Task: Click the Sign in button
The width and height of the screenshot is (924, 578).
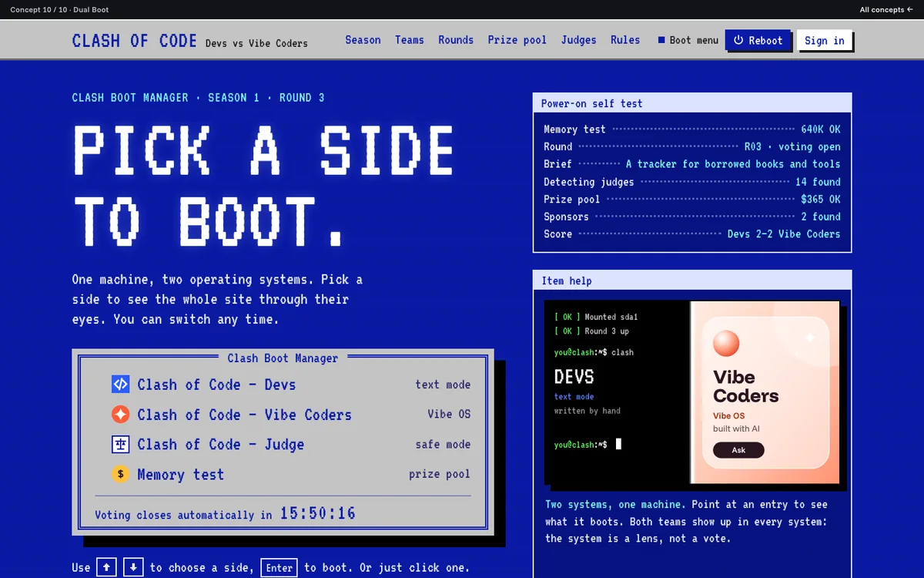Action: (x=825, y=41)
